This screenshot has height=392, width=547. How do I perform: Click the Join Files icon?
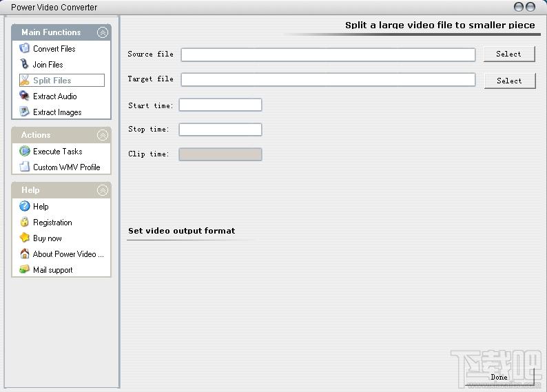point(24,64)
